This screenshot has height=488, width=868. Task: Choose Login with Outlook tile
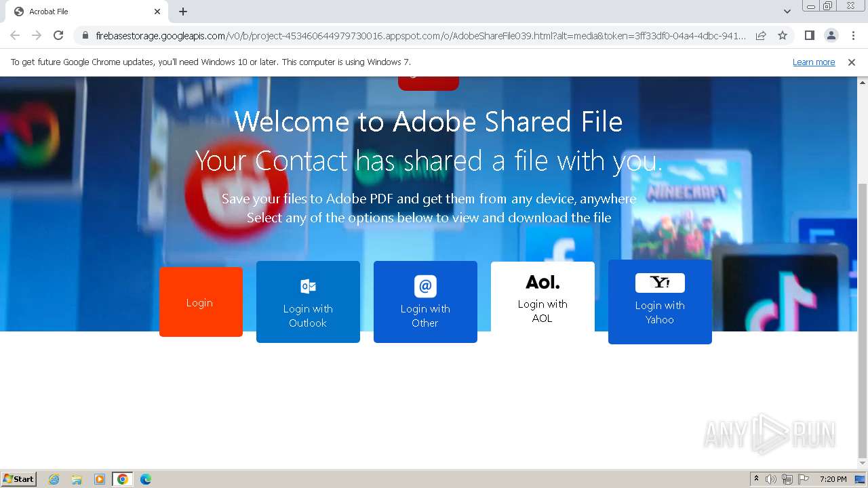(308, 302)
